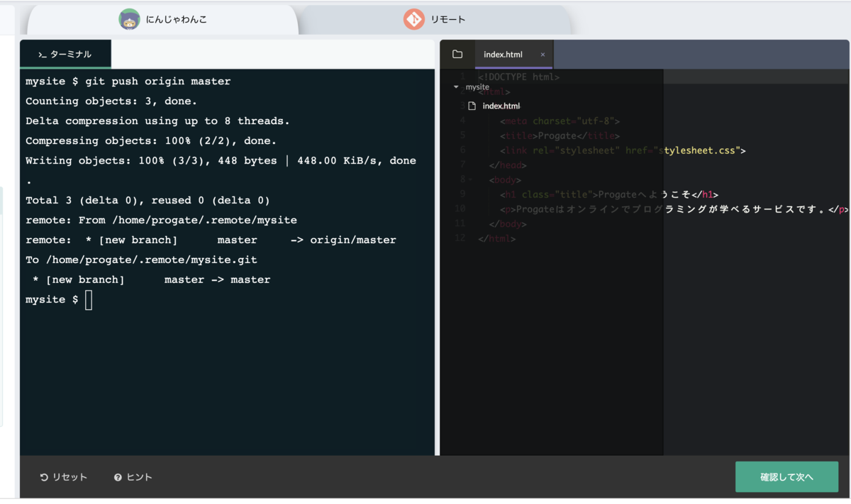Click the 'Total 3 (delta 0), reused 0' line
The image size is (851, 504).
point(148,201)
